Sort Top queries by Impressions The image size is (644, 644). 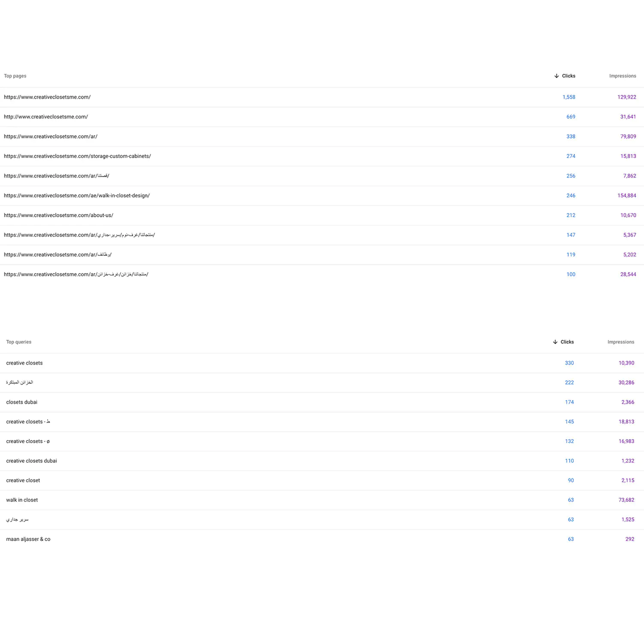(x=620, y=342)
